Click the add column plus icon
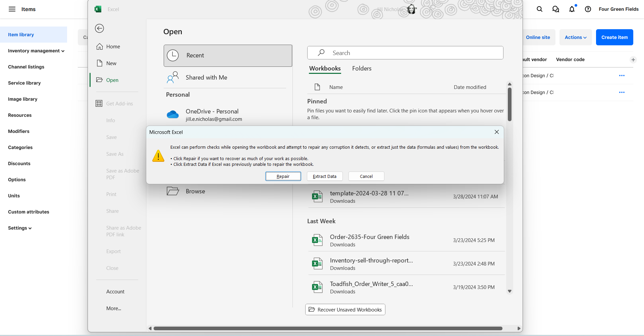 (633, 60)
